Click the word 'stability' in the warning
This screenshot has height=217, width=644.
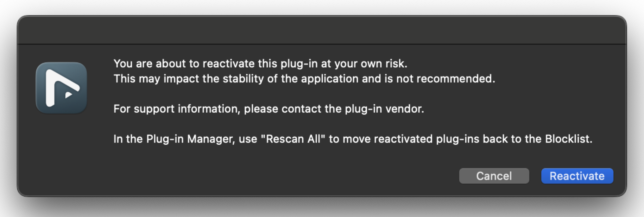(243, 79)
